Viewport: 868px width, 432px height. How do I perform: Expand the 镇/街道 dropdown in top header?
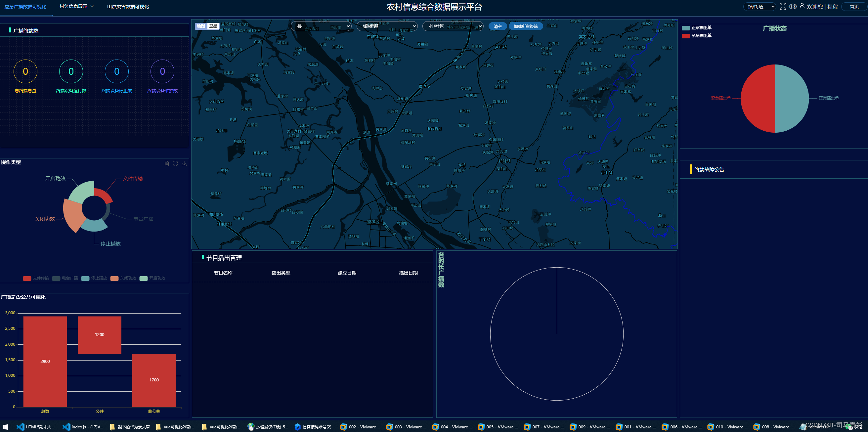759,7
